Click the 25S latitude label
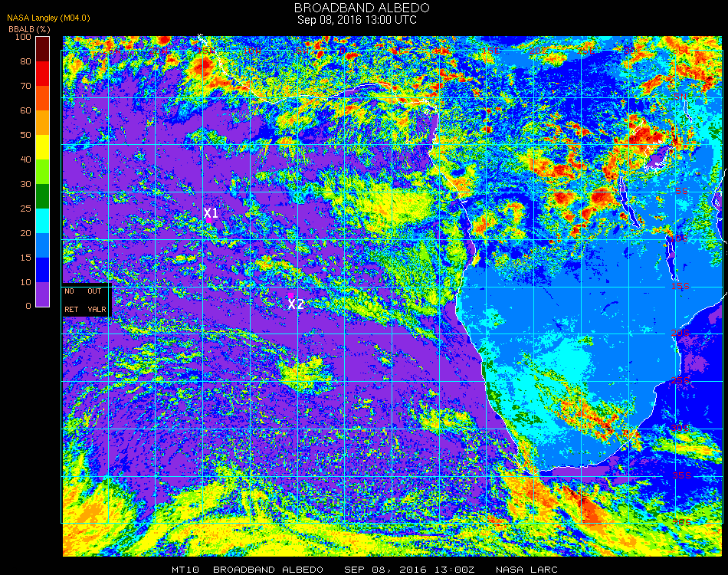This screenshot has width=728, height=575. tap(680, 380)
